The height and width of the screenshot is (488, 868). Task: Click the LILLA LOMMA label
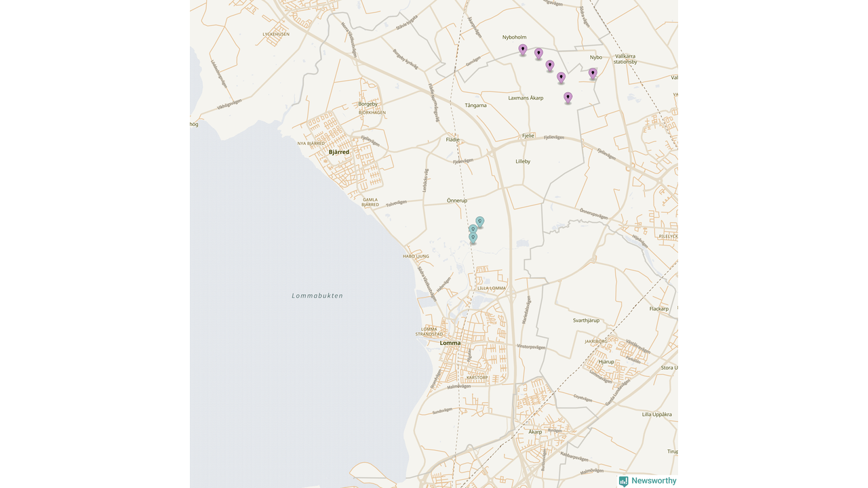point(492,288)
